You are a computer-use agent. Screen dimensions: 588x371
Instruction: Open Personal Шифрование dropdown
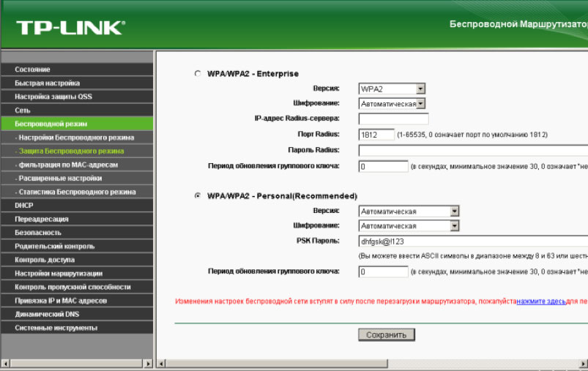(409, 226)
